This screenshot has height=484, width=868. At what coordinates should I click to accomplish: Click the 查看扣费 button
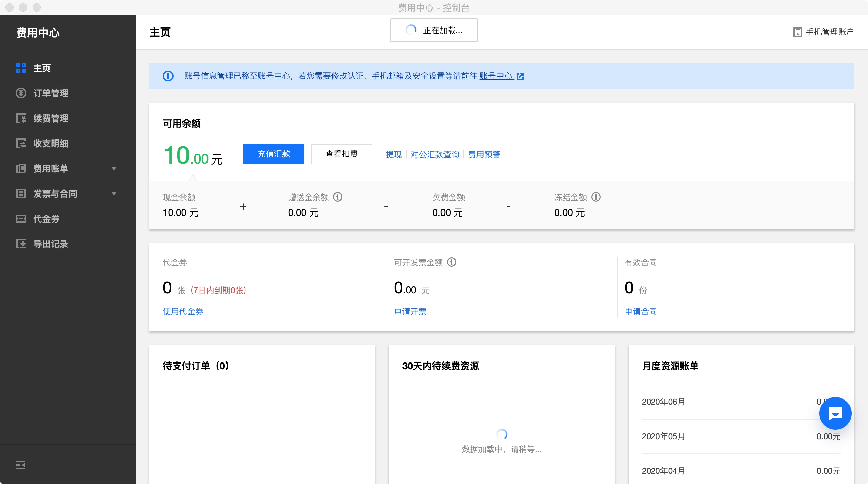[341, 154]
